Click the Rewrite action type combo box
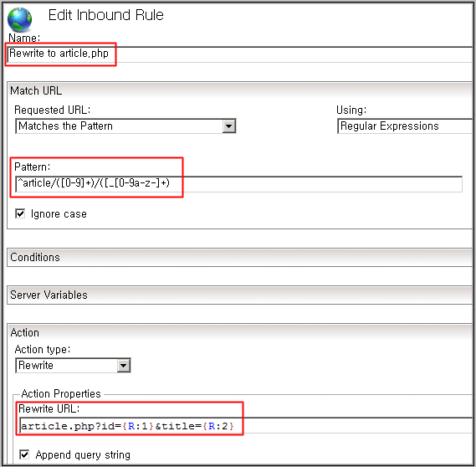Image resolution: width=476 pixels, height=467 pixels. pyautogui.click(x=73, y=365)
